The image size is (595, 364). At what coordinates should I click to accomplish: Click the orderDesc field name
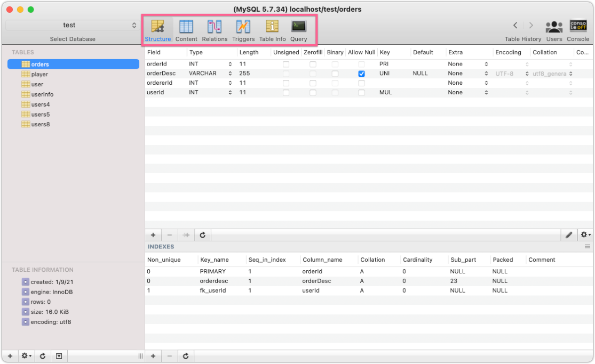tap(161, 73)
